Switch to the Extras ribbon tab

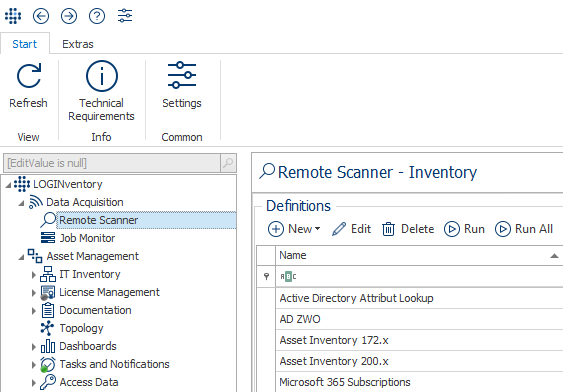pyautogui.click(x=78, y=44)
